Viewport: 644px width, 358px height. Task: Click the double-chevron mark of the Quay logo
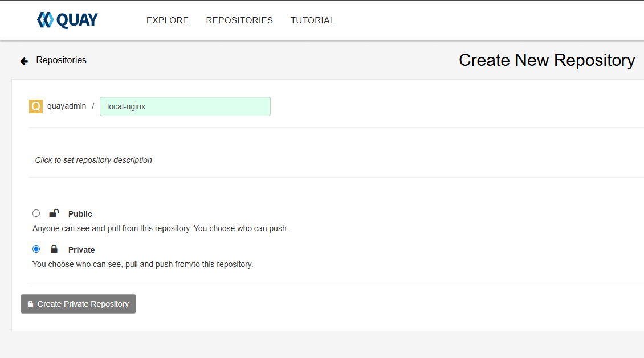pos(45,19)
